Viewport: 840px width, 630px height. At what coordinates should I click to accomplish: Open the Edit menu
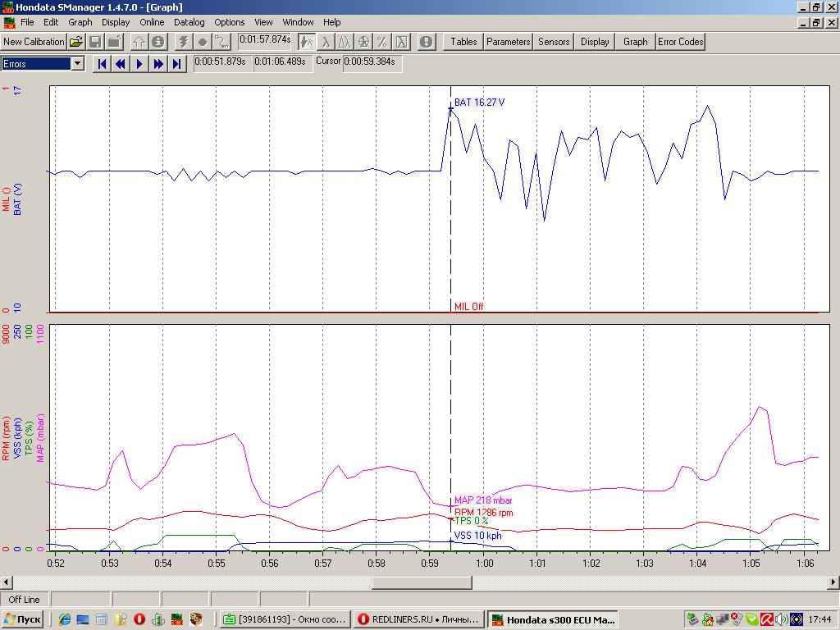[x=51, y=22]
